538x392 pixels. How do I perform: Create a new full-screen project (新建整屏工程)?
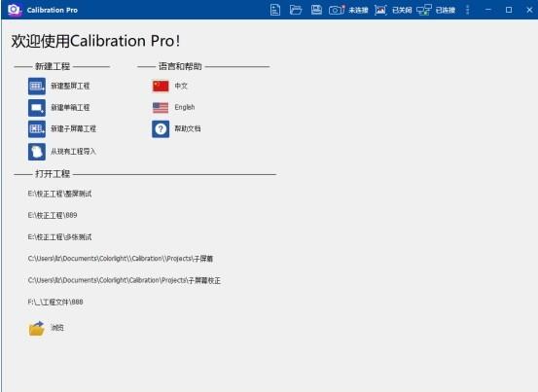pos(58,86)
